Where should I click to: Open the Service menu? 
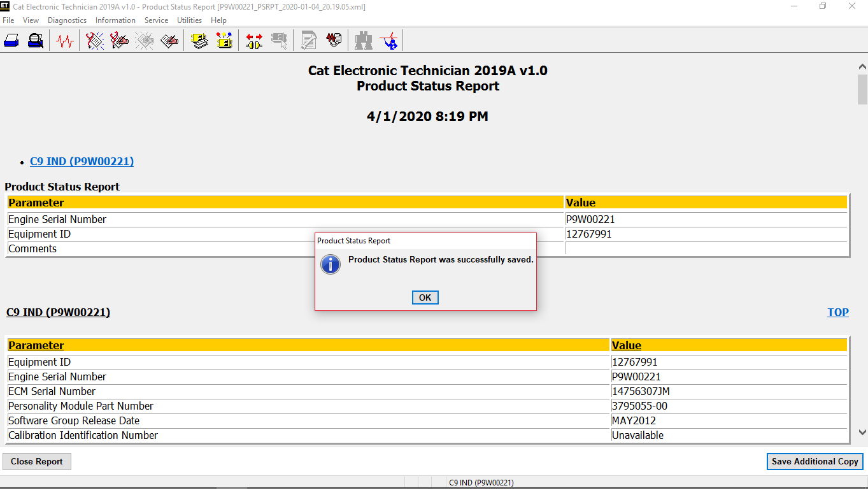pyautogui.click(x=156, y=20)
